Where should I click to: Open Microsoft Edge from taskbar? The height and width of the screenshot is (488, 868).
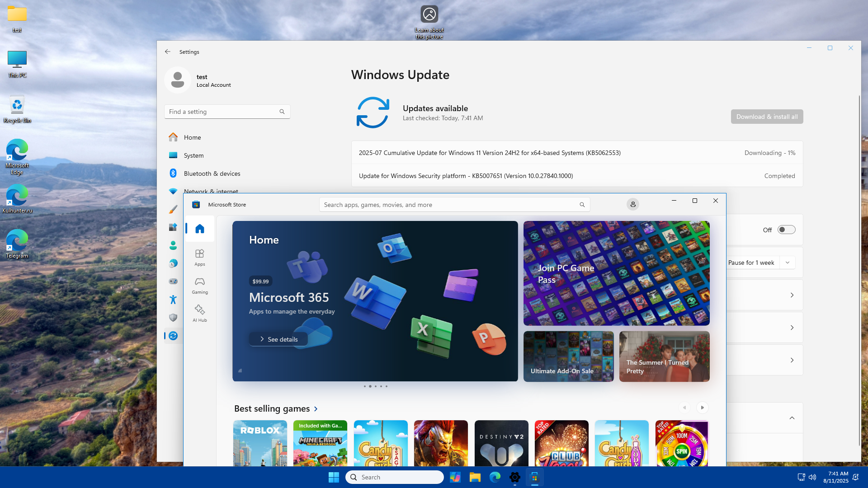(495, 477)
